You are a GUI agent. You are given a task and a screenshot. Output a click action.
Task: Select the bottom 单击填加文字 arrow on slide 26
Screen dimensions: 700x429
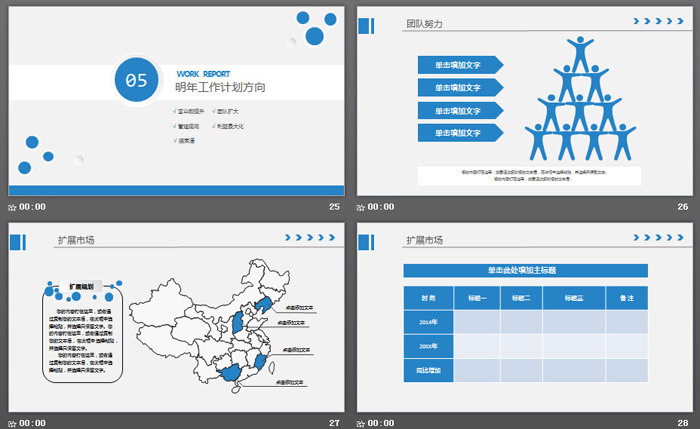[x=459, y=132]
